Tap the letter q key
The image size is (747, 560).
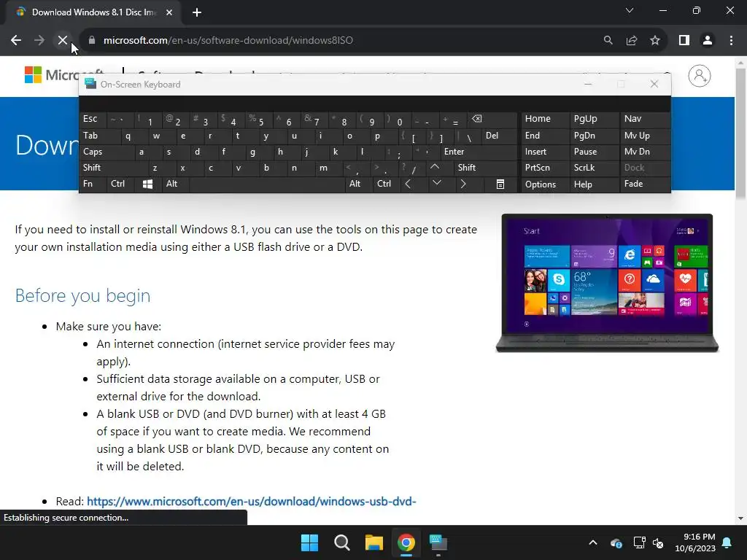(x=135, y=136)
